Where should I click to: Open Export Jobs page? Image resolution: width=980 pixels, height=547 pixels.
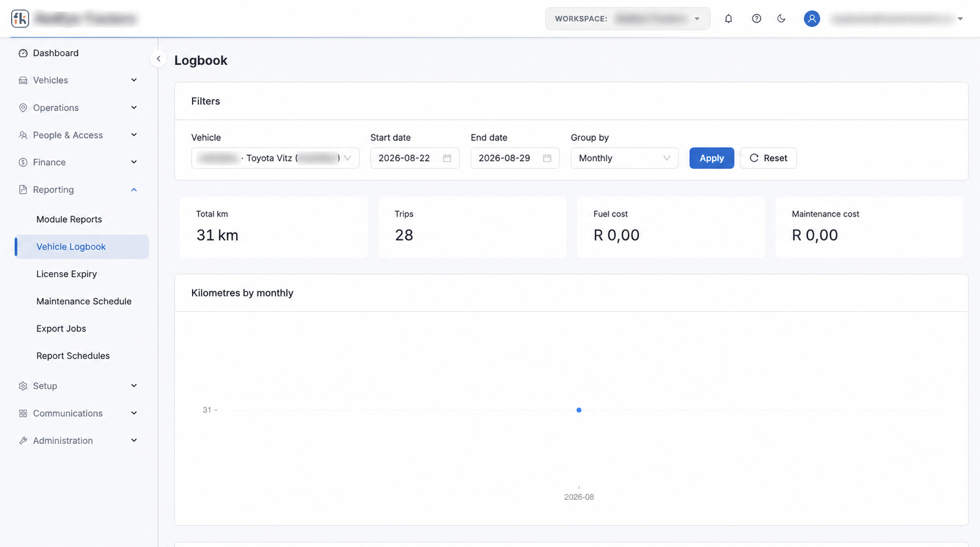coord(61,329)
